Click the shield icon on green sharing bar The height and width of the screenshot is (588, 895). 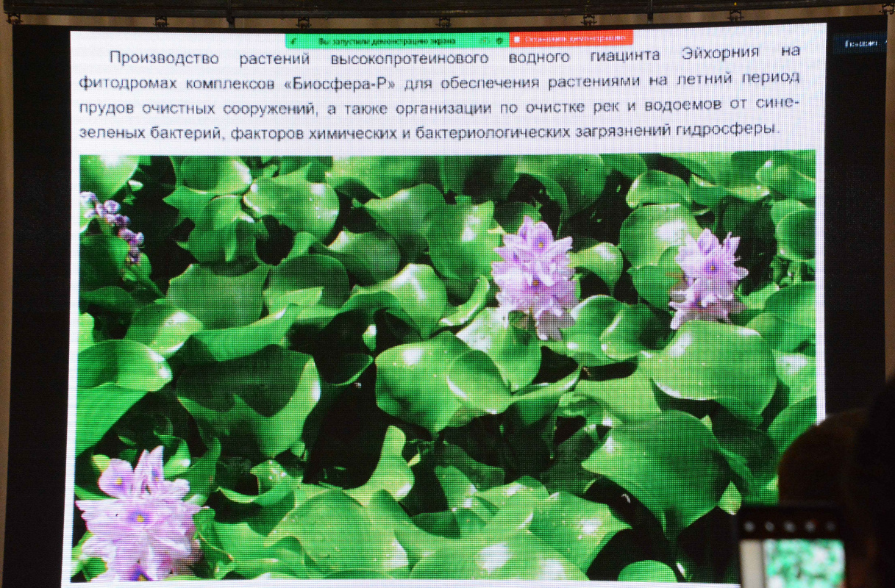point(499,40)
